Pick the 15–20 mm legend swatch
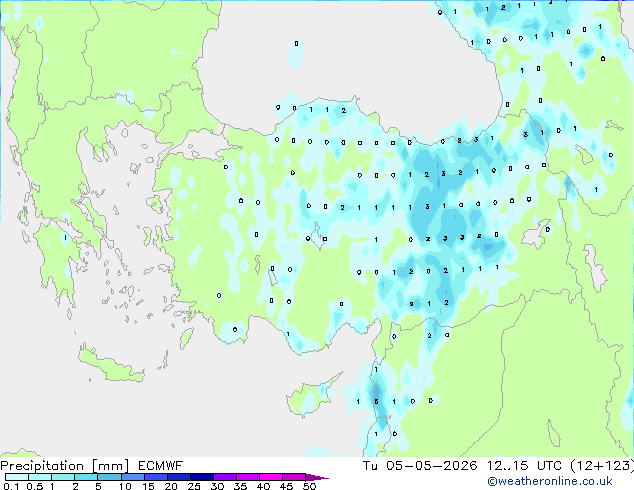 pos(156,477)
